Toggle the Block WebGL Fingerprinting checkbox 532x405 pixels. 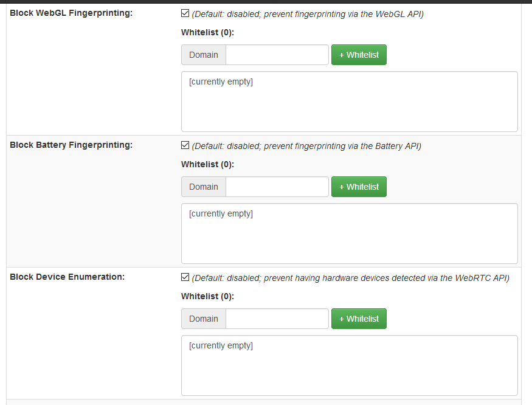coord(185,13)
